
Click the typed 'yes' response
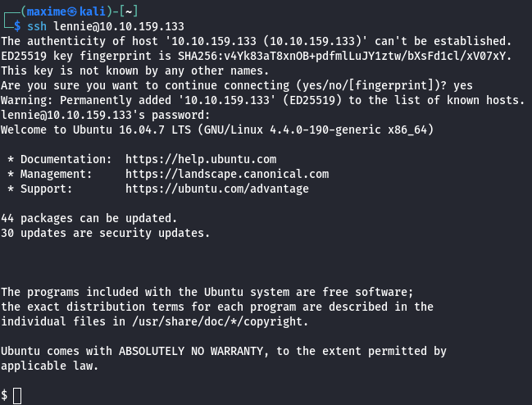pos(463,86)
